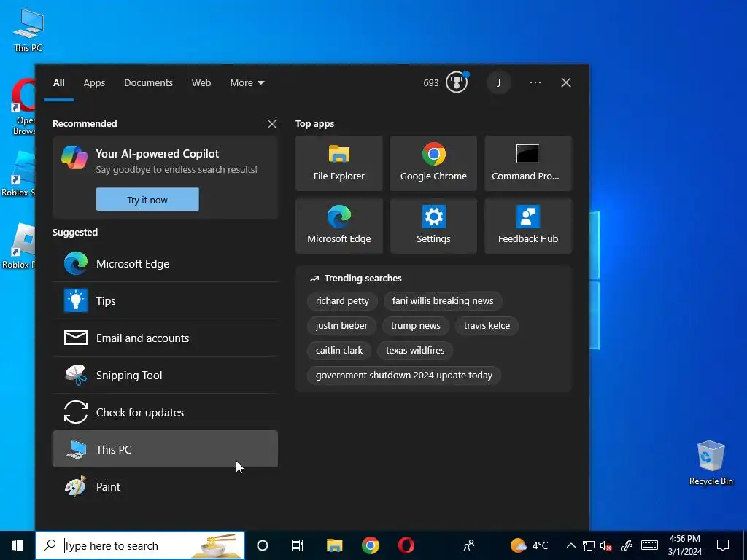
Task: Open the touch keyboard tray icon
Action: (x=649, y=545)
